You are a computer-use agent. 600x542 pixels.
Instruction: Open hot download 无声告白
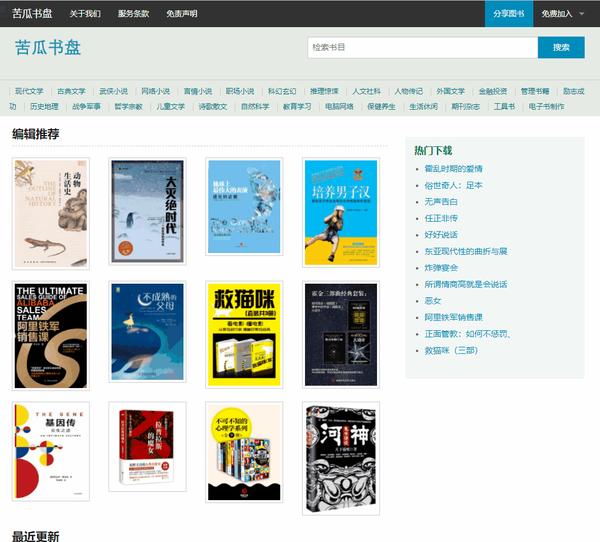[441, 202]
